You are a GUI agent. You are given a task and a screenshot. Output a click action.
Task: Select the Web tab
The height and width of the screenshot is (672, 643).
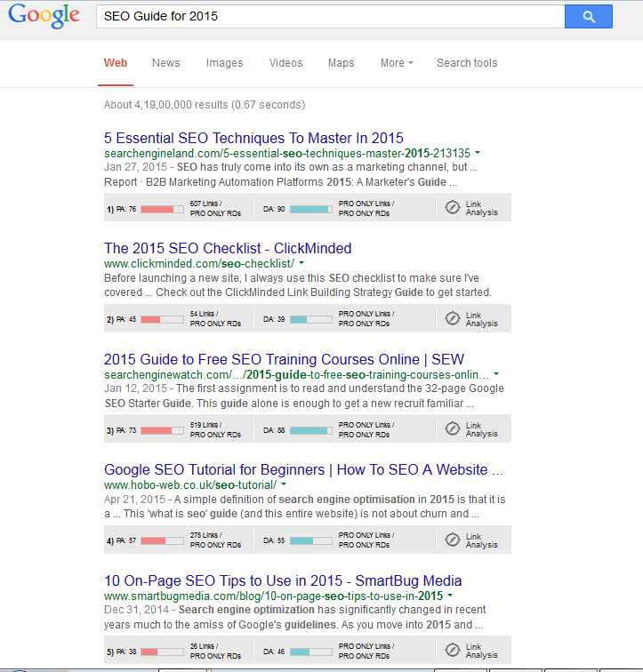pyautogui.click(x=116, y=63)
